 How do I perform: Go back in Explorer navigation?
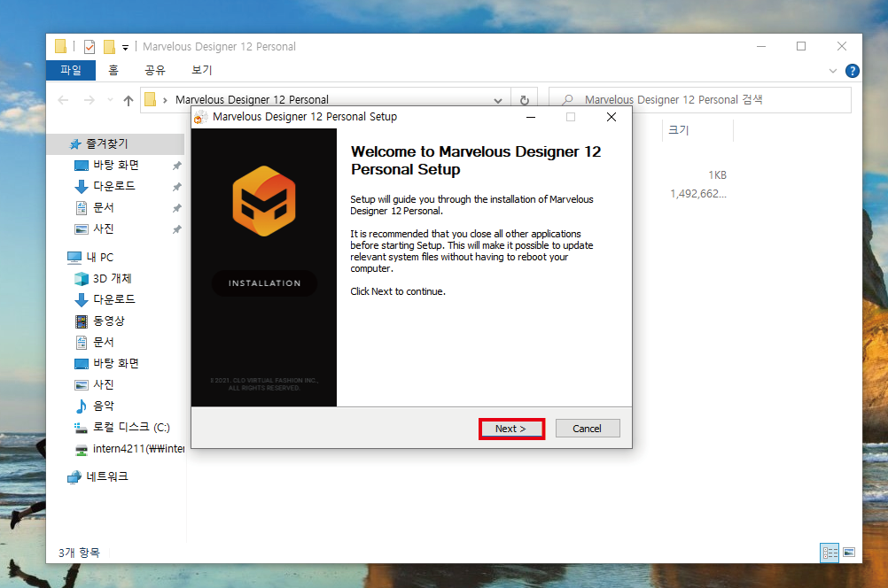[x=63, y=100]
